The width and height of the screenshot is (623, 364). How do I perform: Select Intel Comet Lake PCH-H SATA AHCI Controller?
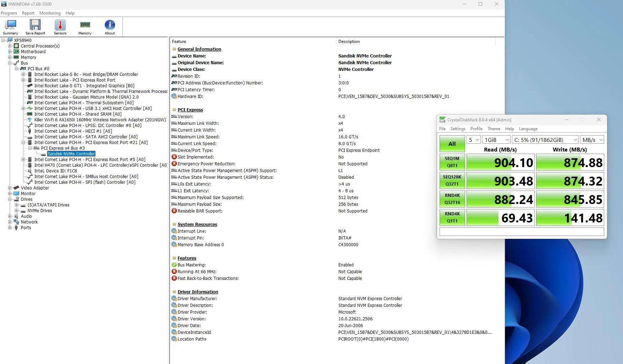pyautogui.click(x=86, y=137)
